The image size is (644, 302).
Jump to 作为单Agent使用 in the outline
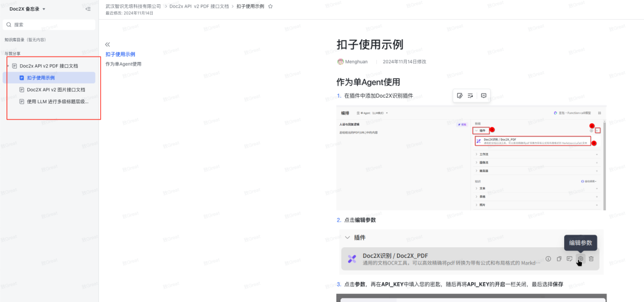pos(123,64)
